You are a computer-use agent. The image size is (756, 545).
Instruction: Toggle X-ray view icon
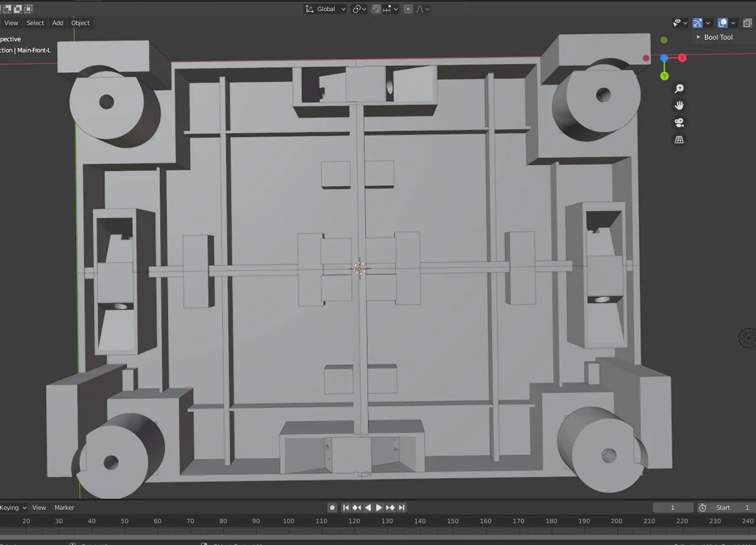747,23
